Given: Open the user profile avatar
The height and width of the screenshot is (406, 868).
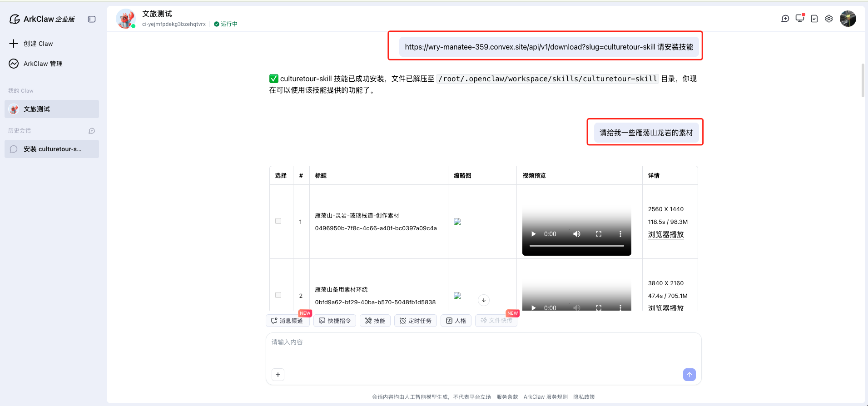Looking at the screenshot, I should point(848,19).
